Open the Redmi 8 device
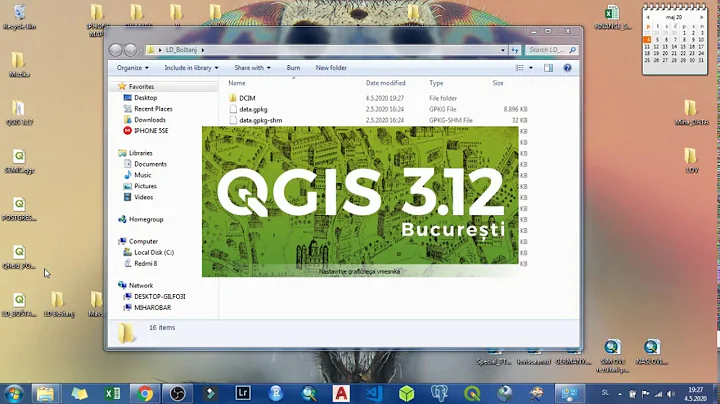Viewport: 720px width, 404px height. [146, 264]
